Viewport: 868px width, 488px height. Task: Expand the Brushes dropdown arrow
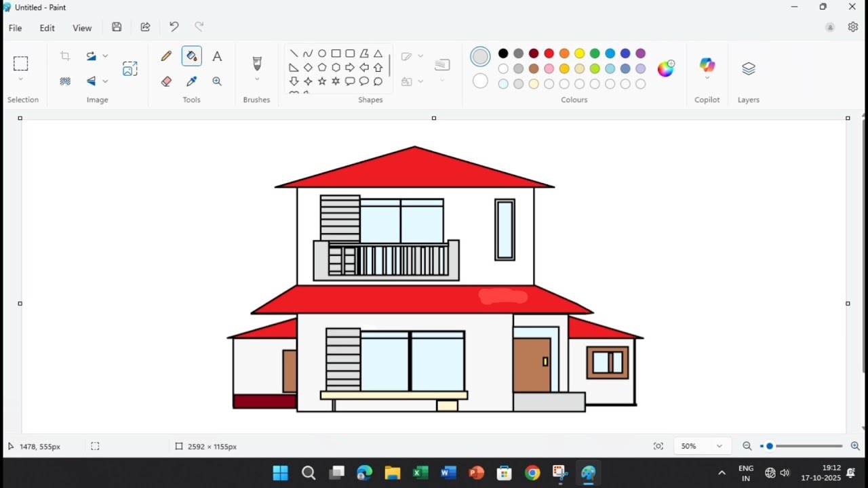(257, 80)
